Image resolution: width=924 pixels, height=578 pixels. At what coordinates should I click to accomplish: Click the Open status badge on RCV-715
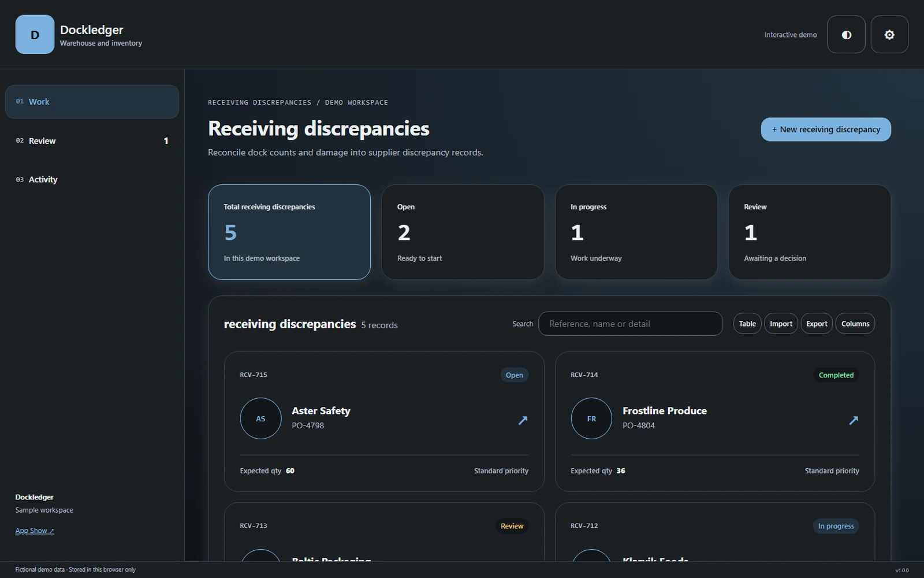tap(514, 375)
